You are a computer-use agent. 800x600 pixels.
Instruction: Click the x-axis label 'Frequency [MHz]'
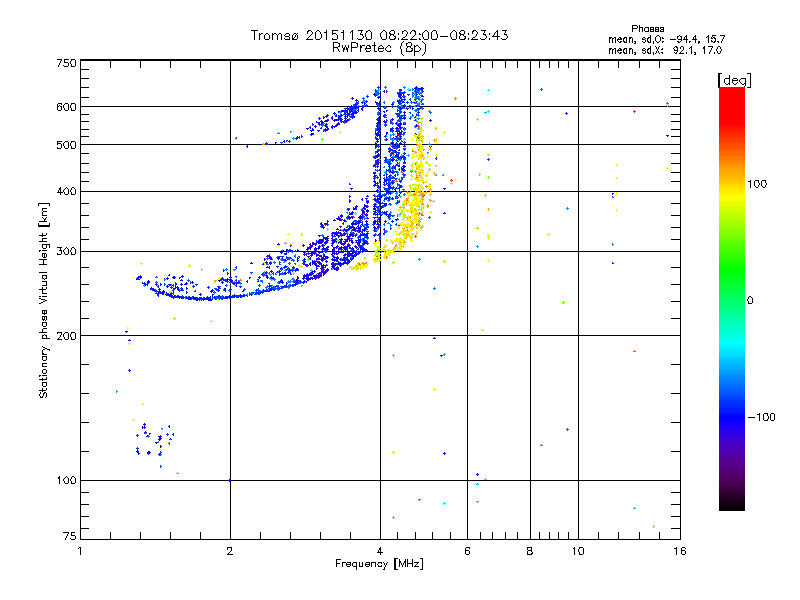379,564
